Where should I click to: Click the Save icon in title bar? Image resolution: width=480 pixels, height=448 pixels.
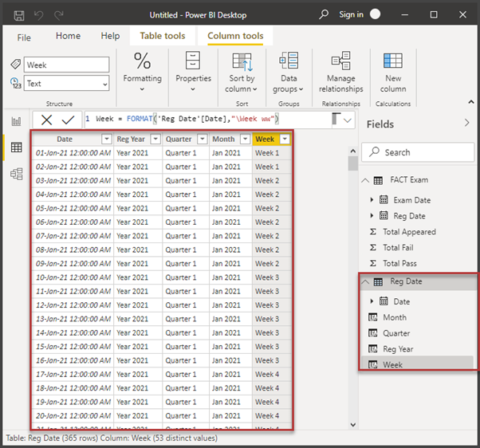click(19, 15)
